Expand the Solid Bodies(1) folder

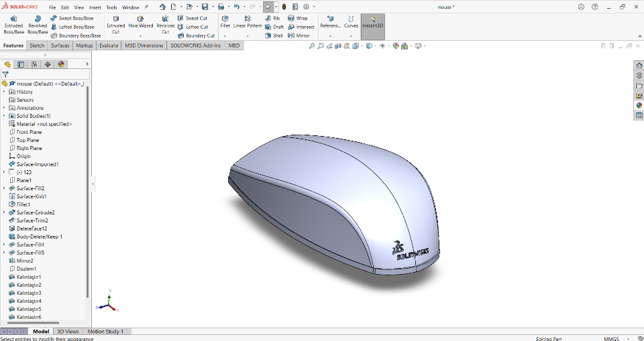4,116
